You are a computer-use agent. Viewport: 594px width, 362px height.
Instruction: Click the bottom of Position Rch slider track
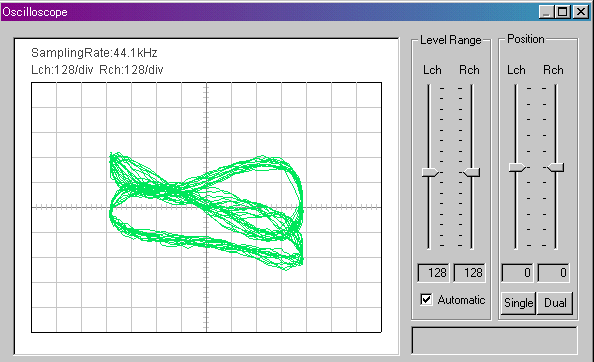556,245
